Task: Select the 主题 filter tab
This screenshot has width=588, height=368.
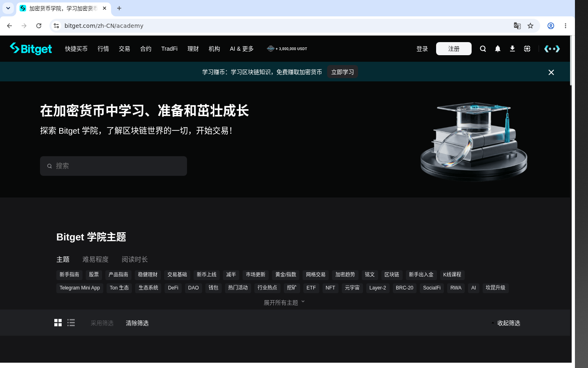Action: (63, 259)
